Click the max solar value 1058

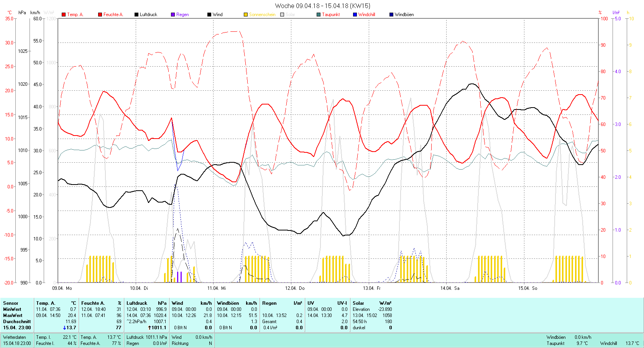pyautogui.click(x=387, y=315)
